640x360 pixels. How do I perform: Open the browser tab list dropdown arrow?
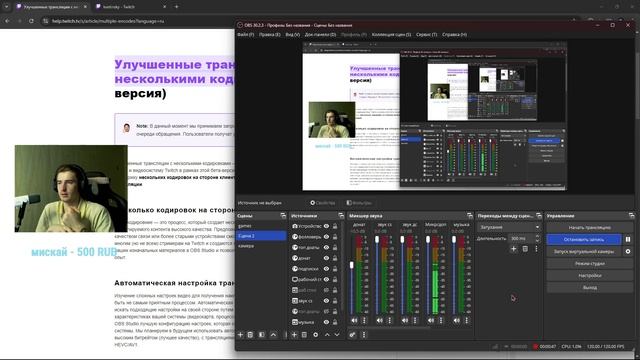6,7
